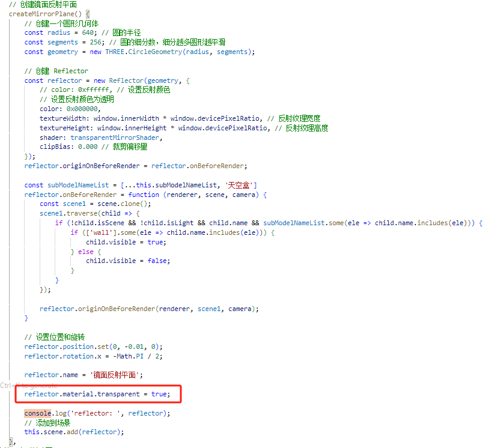Click the THREE.CircleGeometry constructor call
This screenshot has width=489, height=448.
click(180, 52)
